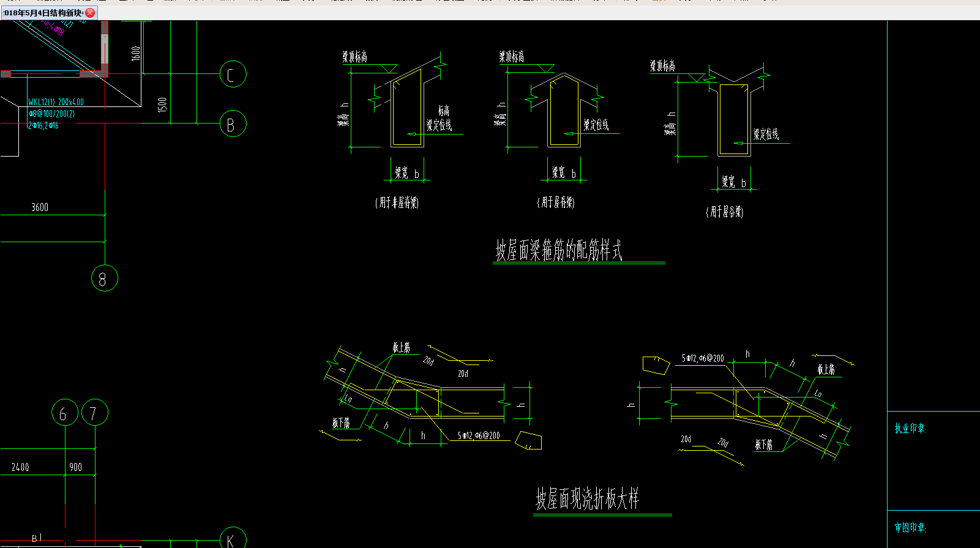The height and width of the screenshot is (548, 980).
Task: Select axis bubble B in the drawing
Action: click(x=233, y=124)
